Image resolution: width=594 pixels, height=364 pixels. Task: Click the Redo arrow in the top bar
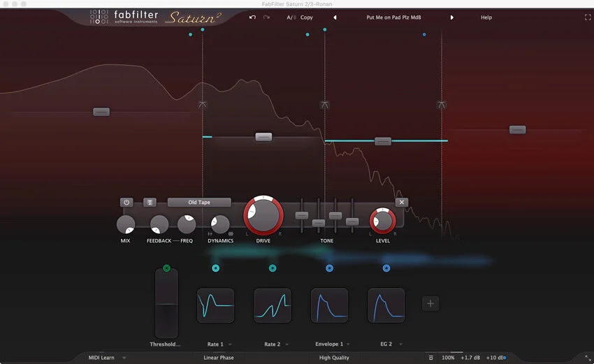point(266,17)
